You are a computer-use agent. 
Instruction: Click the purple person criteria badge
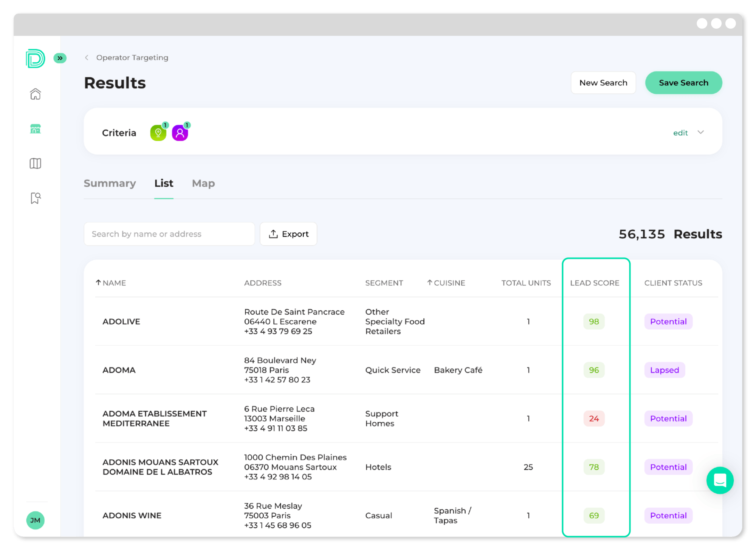click(180, 133)
